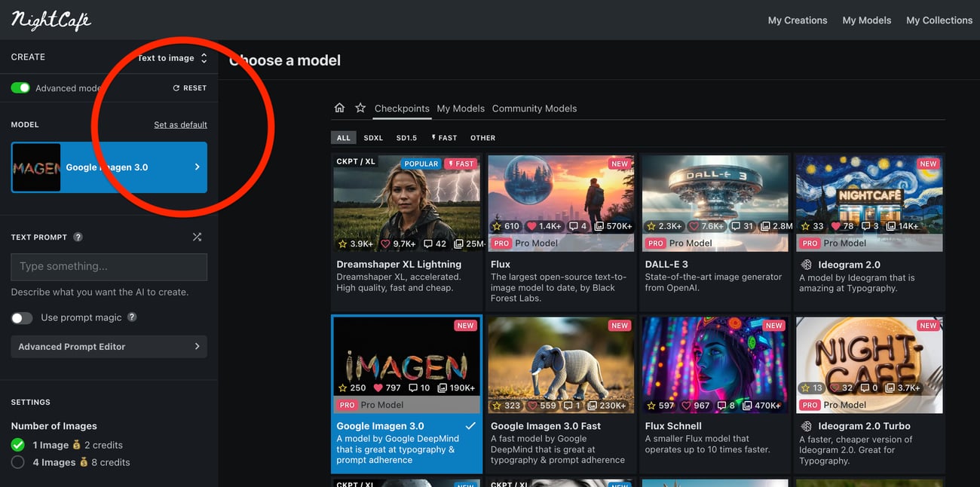Open My Models in top navigation

(x=867, y=20)
